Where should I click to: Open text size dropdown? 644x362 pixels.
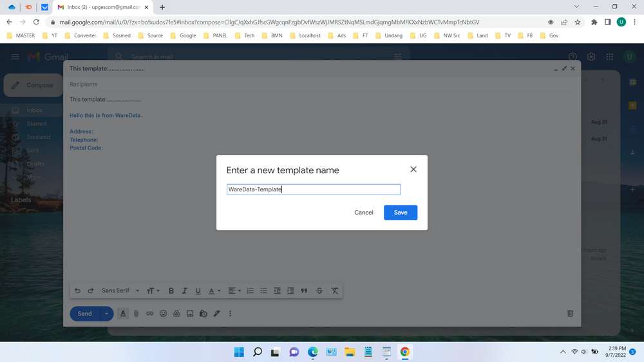pyautogui.click(x=153, y=291)
